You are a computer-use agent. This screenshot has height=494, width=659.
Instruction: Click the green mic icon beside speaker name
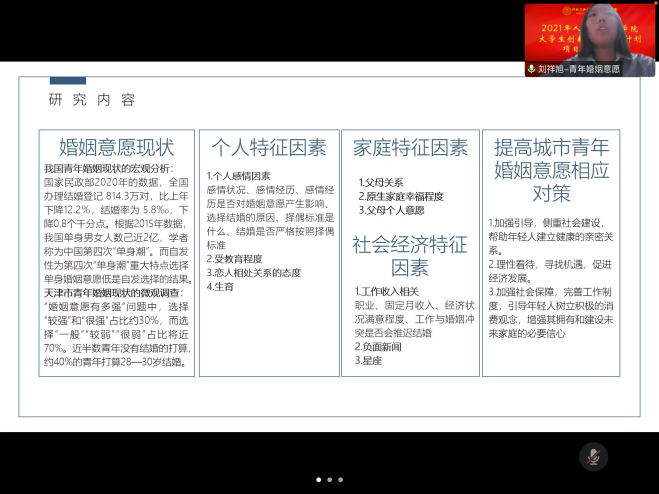coord(532,69)
